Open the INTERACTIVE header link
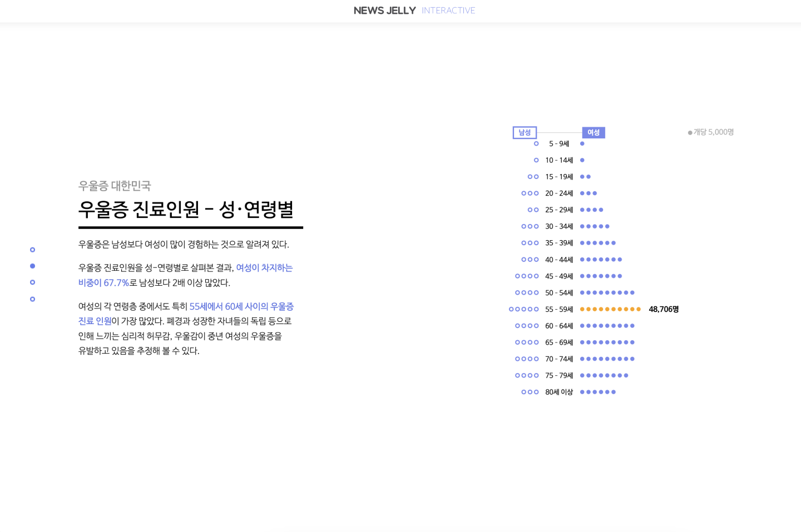The width and height of the screenshot is (801, 532). 448,11
